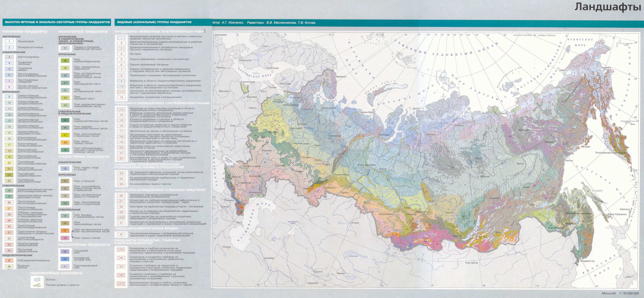Select pattern box 4 Эоловые
This screenshot has width=644, height=298.
coord(121,54)
